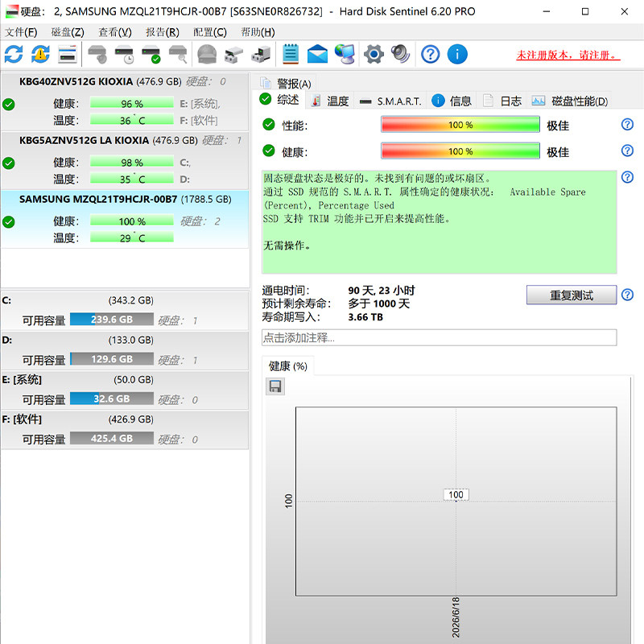Click the 36 °C temperature bar
Image resolution: width=644 pixels, height=644 pixels.
click(132, 120)
